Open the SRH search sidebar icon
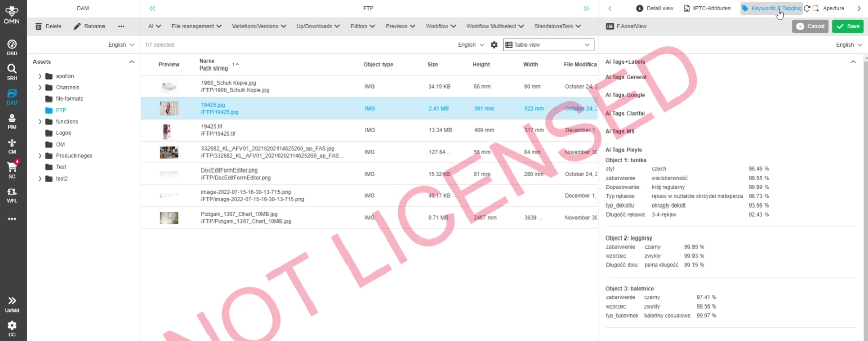868x341 pixels. (x=12, y=72)
